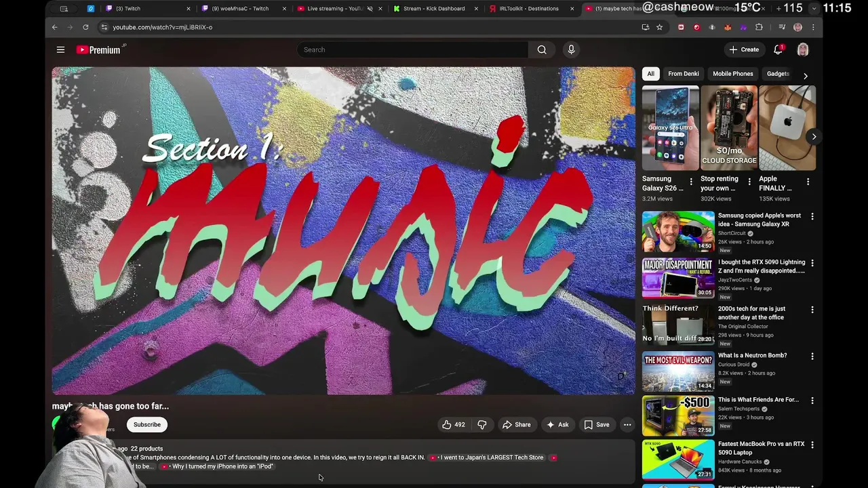Open the Chrome three-dot menu

click(x=813, y=27)
